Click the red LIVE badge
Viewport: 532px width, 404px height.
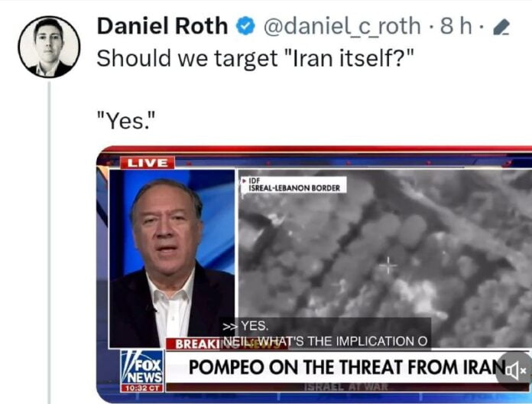pos(148,163)
